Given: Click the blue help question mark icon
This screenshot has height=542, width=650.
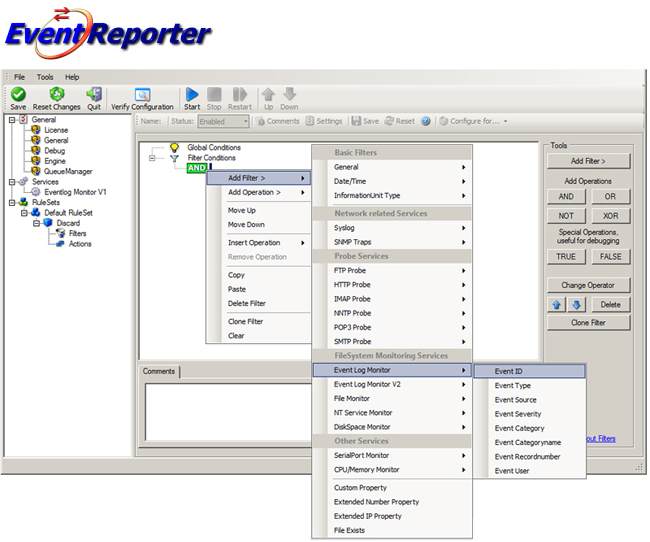Looking at the screenshot, I should click(x=425, y=121).
